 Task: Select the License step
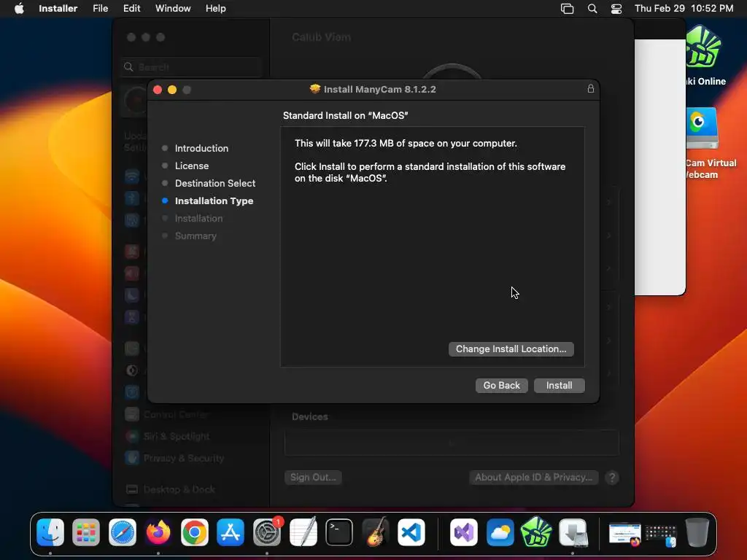[192, 166]
